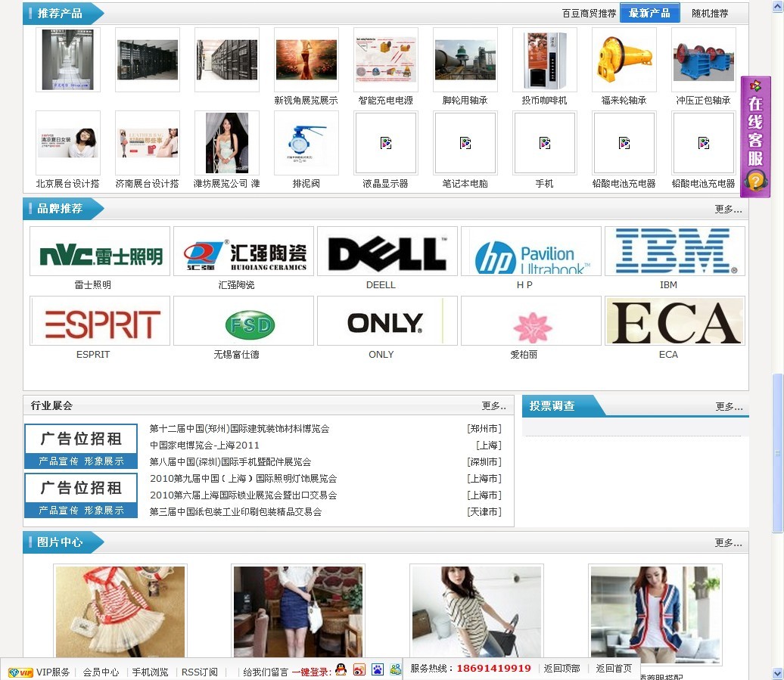Open the 冲压正包轴承 product thumbnail
This screenshot has height=680, width=784.
tap(704, 60)
